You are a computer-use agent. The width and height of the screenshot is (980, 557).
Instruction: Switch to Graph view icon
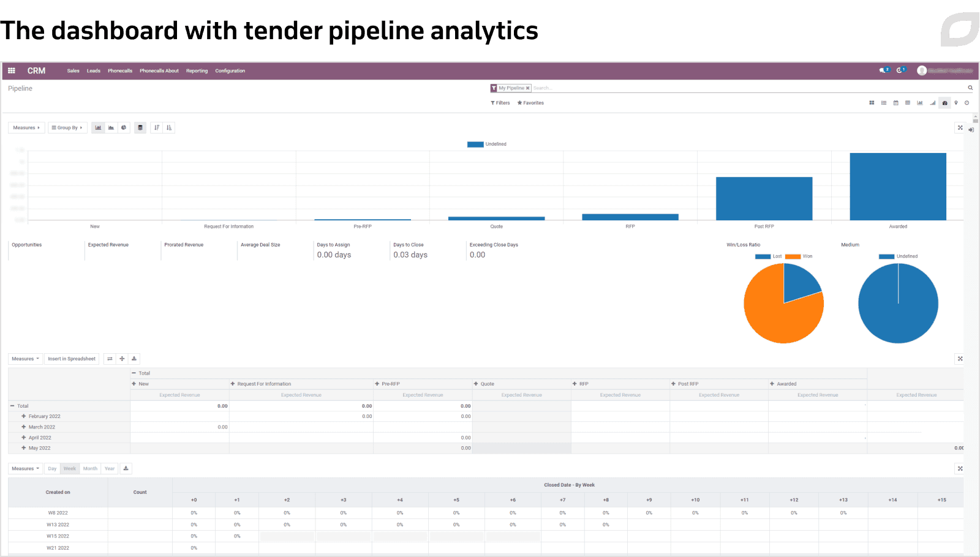[x=920, y=103]
